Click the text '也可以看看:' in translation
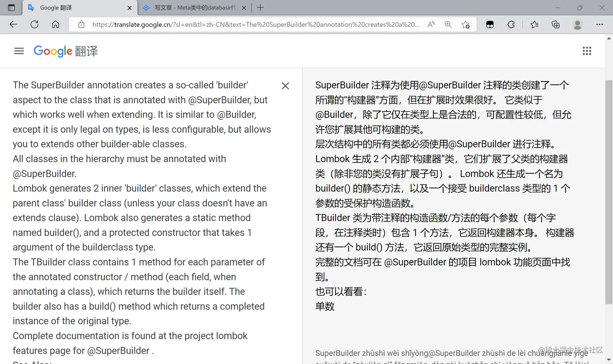Image resolution: width=613 pixels, height=364 pixels. [x=341, y=292]
